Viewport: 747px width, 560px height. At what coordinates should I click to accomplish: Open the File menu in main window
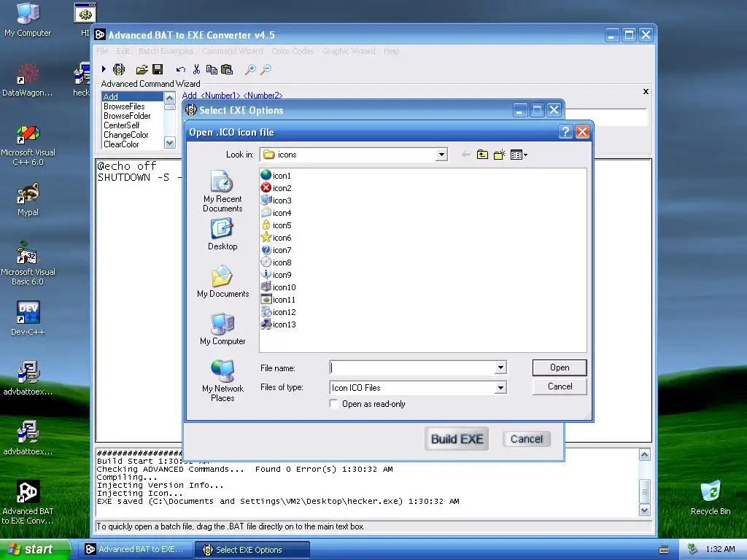click(x=102, y=51)
